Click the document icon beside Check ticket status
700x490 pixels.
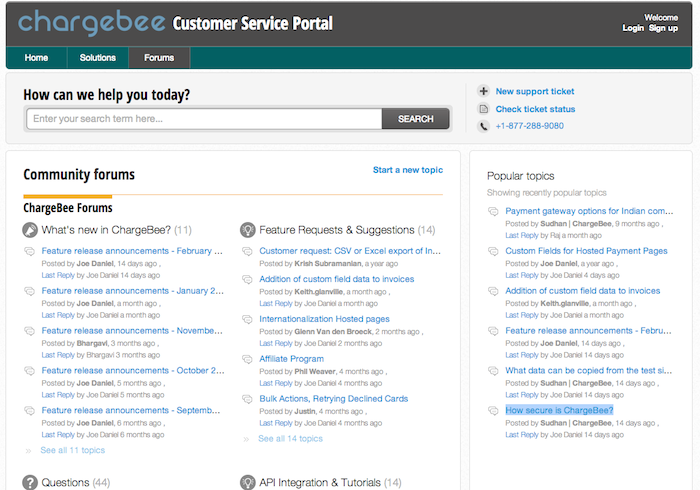pos(483,109)
